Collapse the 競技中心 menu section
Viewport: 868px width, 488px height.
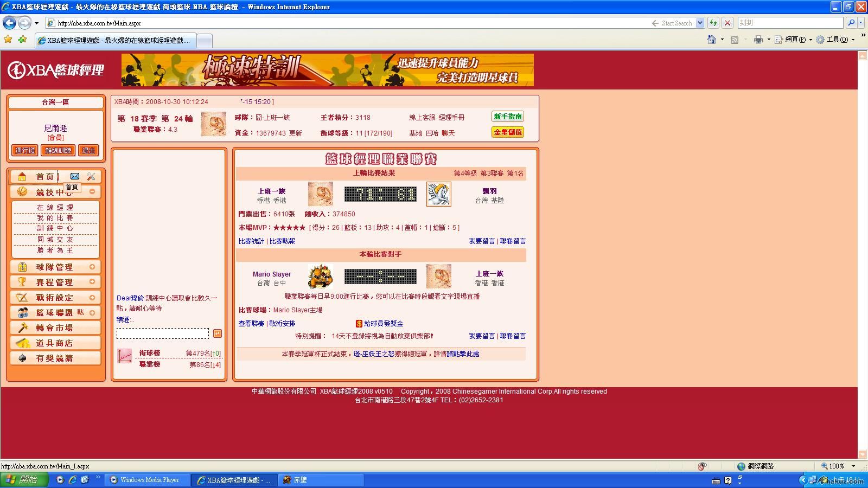click(x=92, y=191)
